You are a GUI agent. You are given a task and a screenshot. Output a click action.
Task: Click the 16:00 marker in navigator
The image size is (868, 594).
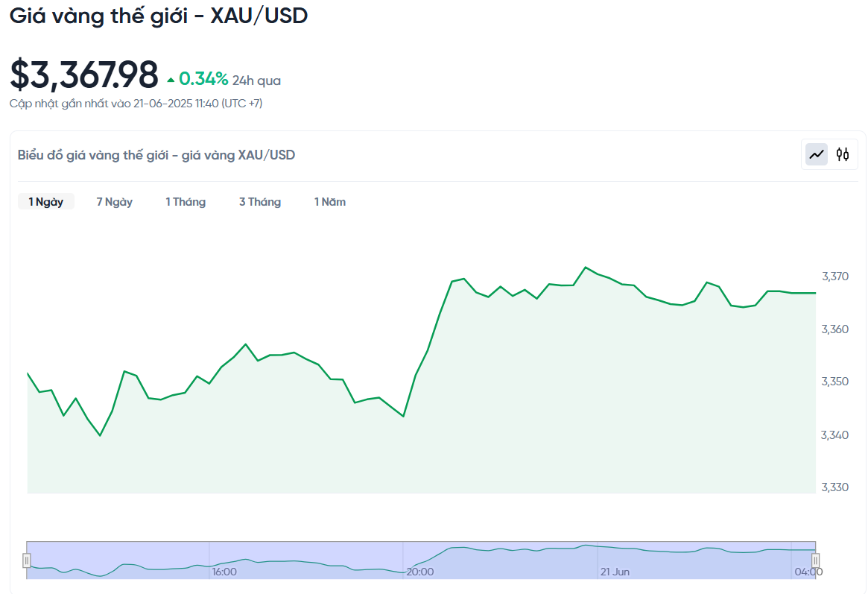pyautogui.click(x=224, y=572)
